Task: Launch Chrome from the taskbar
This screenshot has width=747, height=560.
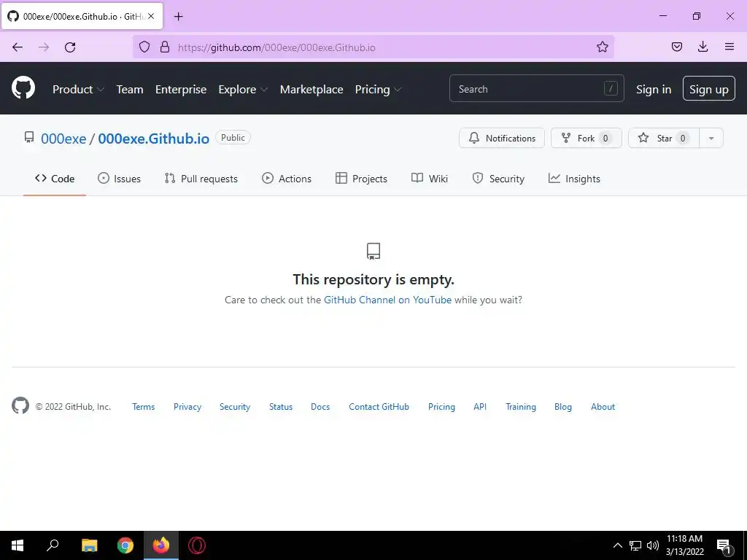Action: pos(125,545)
